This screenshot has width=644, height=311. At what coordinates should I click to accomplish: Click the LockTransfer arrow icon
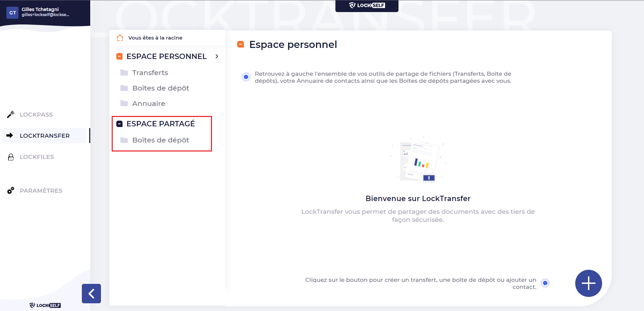[x=10, y=135]
